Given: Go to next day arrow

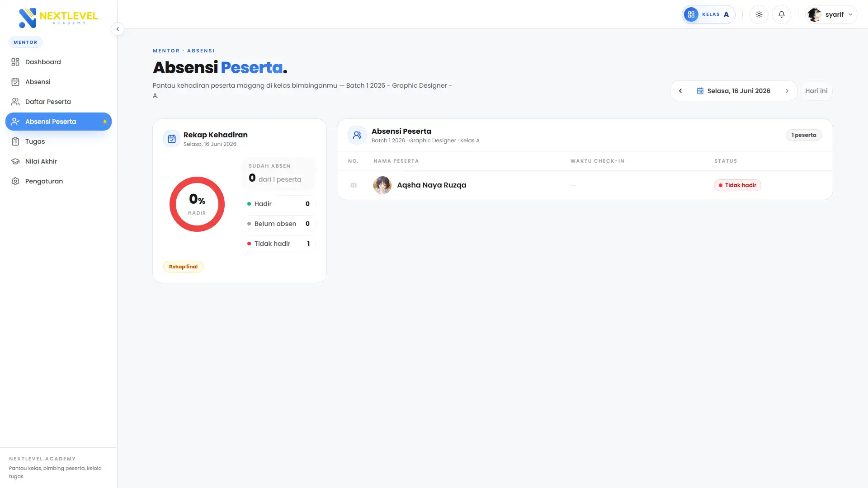Looking at the screenshot, I should (x=787, y=91).
